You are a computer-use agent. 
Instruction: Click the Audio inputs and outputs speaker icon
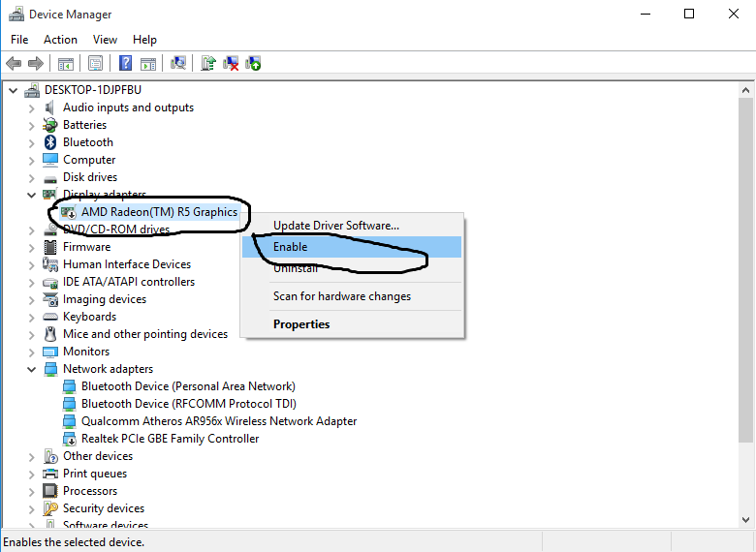(x=49, y=107)
